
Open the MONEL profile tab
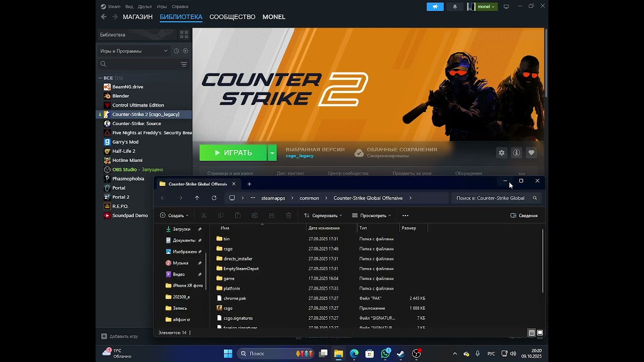tap(274, 17)
